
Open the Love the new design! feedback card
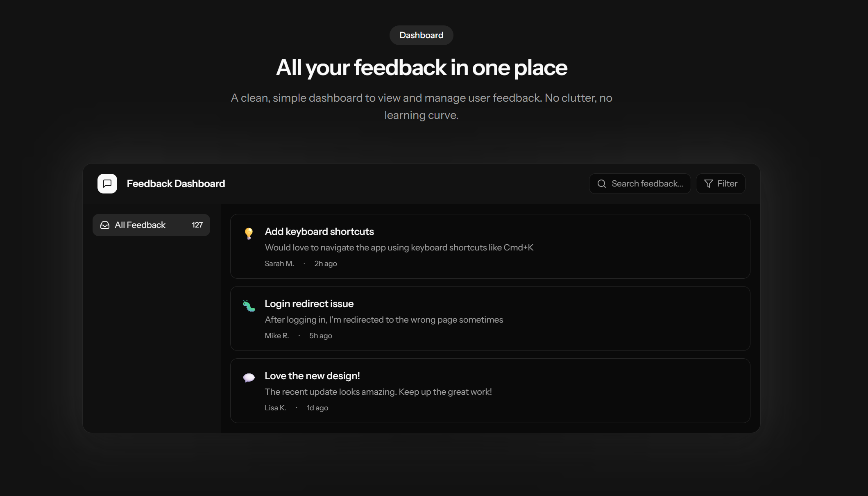point(490,391)
